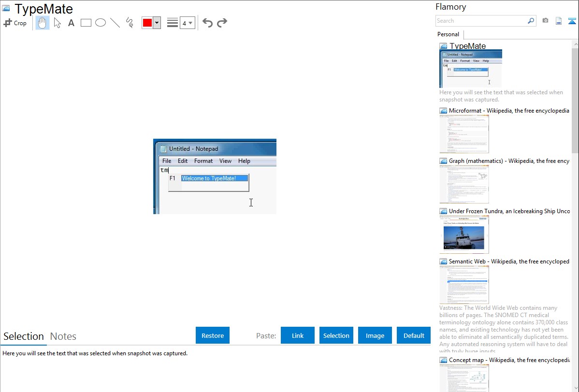Click the icon next to sidebar TypeMate entry

pyautogui.click(x=444, y=46)
